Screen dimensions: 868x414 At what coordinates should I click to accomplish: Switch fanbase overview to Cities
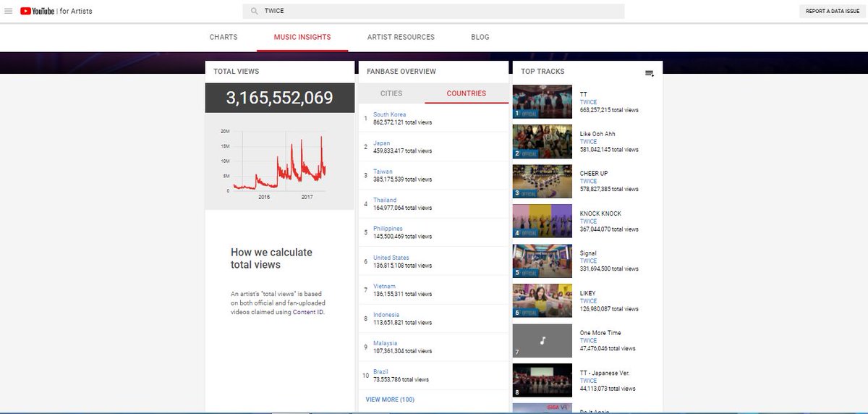tap(391, 93)
